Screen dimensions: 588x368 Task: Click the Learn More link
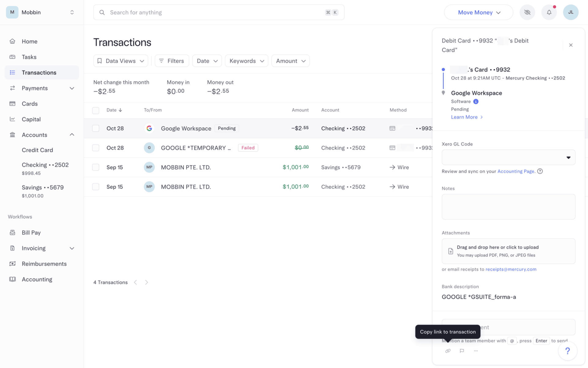(x=467, y=117)
